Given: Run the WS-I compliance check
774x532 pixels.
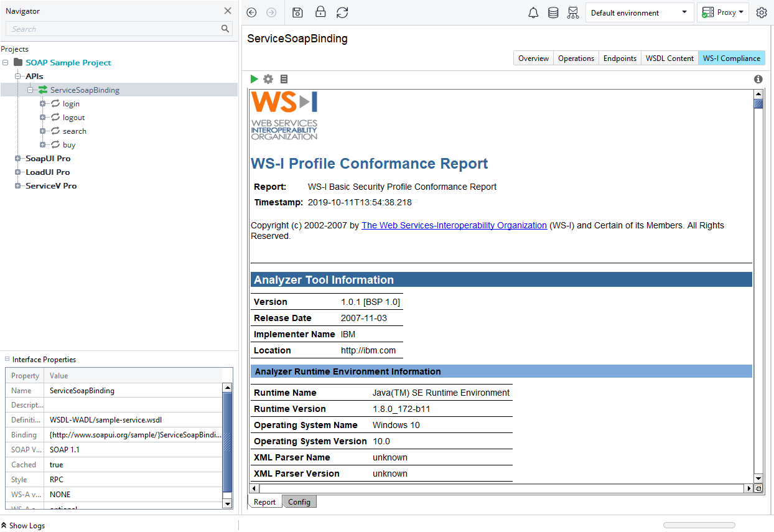Looking at the screenshot, I should coord(254,79).
